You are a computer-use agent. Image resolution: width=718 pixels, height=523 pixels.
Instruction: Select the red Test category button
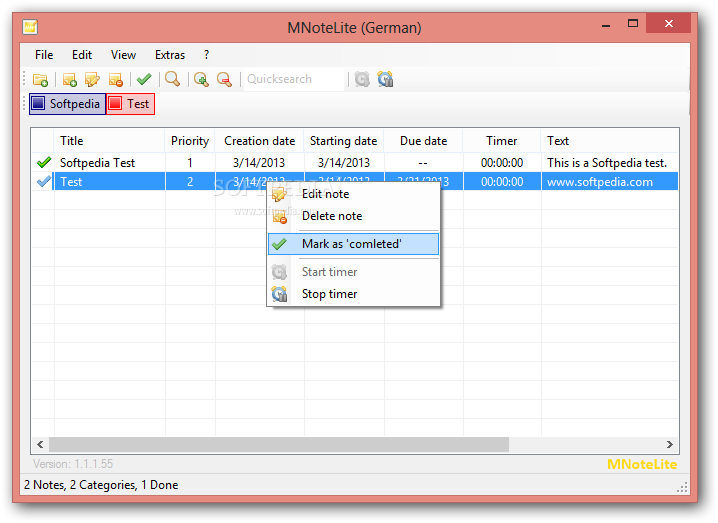point(131,104)
